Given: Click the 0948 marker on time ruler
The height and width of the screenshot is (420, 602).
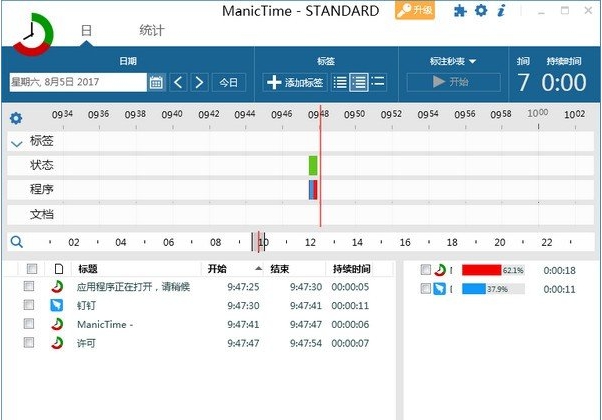Looking at the screenshot, I should [318, 114].
